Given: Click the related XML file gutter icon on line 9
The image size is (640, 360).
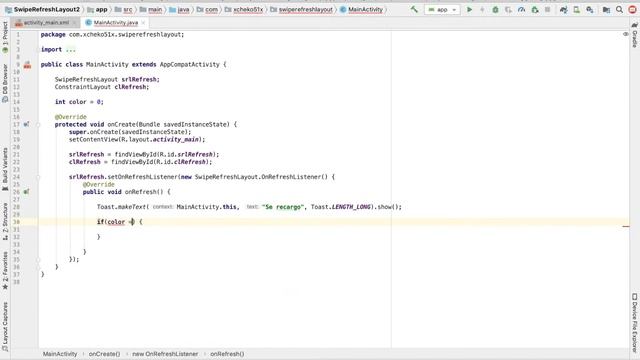Looking at the screenshot, I should pos(27,65).
